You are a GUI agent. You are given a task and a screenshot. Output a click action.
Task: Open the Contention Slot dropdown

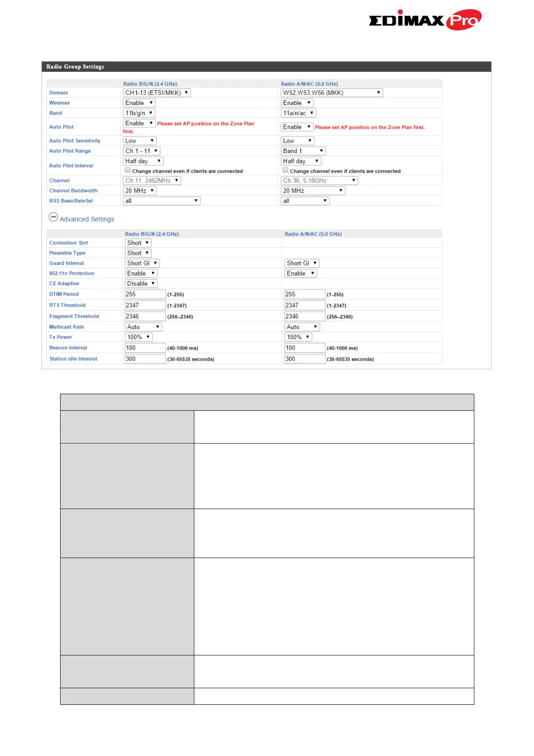click(138, 243)
